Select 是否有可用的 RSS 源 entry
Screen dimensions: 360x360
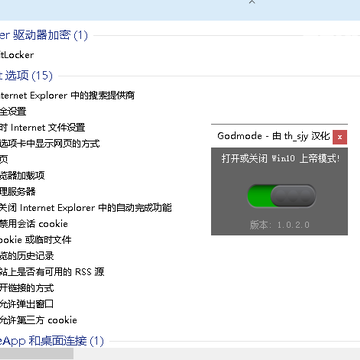(x=52, y=272)
